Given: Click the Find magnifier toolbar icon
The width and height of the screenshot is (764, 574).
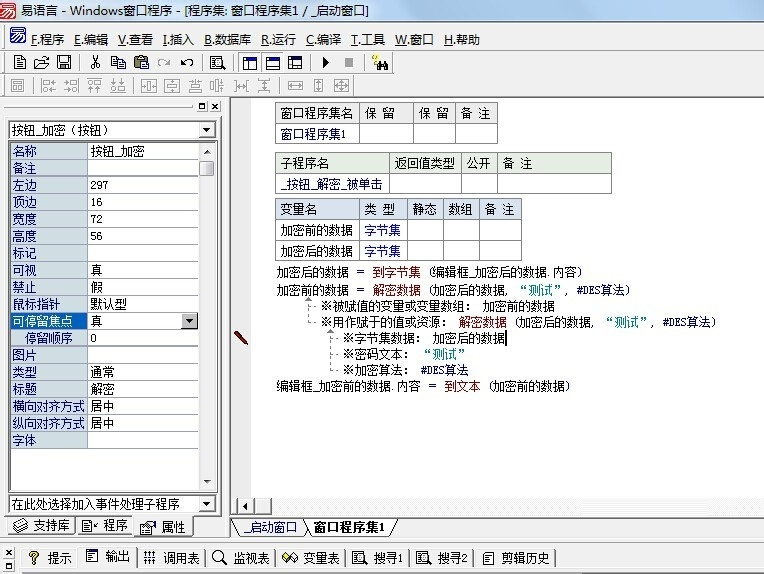Looking at the screenshot, I should pos(217,62).
